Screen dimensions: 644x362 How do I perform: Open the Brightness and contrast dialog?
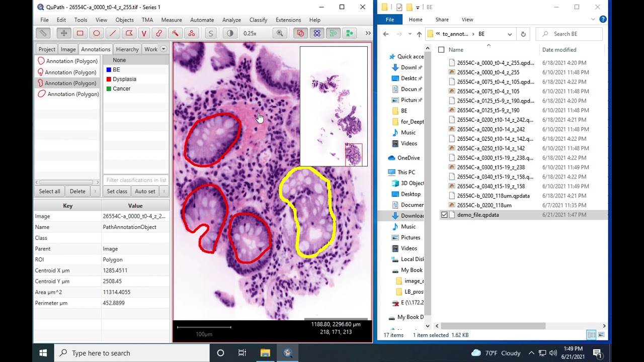pyautogui.click(x=230, y=33)
